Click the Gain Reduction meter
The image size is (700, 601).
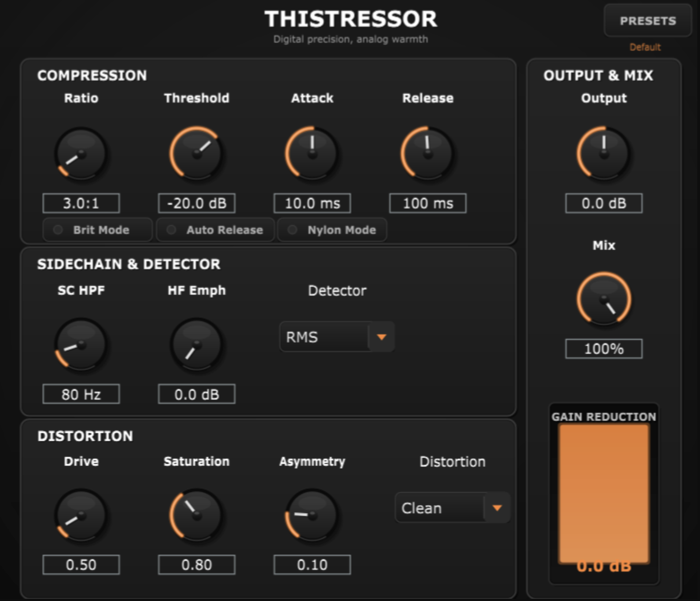click(x=604, y=493)
